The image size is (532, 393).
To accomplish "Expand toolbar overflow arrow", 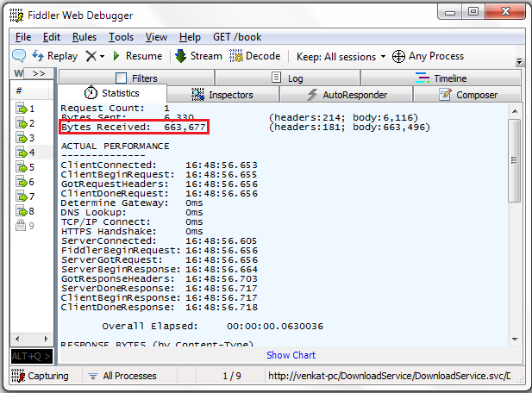I will [519, 61].
